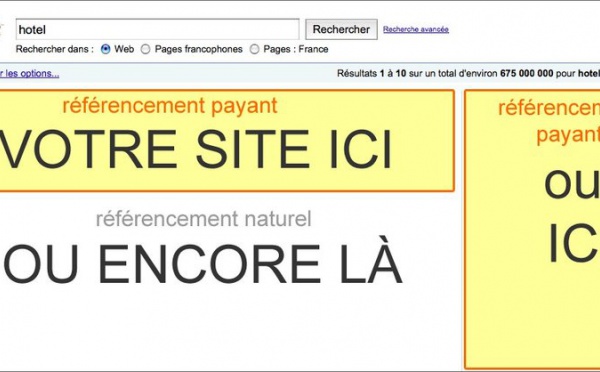Click the 'VOTRE SITE ICI' text
The image size is (600, 372).
click(196, 149)
